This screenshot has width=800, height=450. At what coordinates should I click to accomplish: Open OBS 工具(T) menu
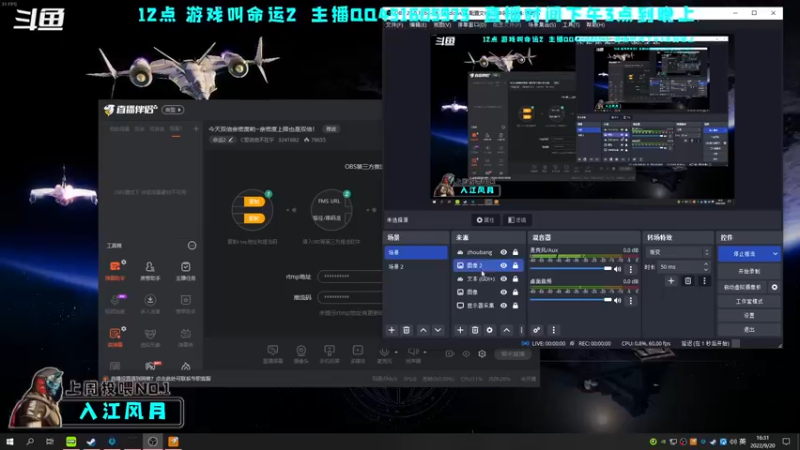[x=570, y=24]
